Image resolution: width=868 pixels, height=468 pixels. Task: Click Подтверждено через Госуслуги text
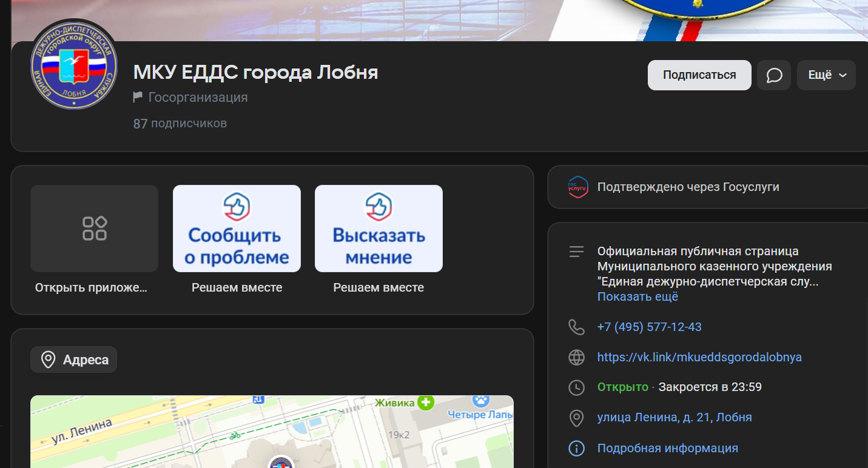pos(688,187)
